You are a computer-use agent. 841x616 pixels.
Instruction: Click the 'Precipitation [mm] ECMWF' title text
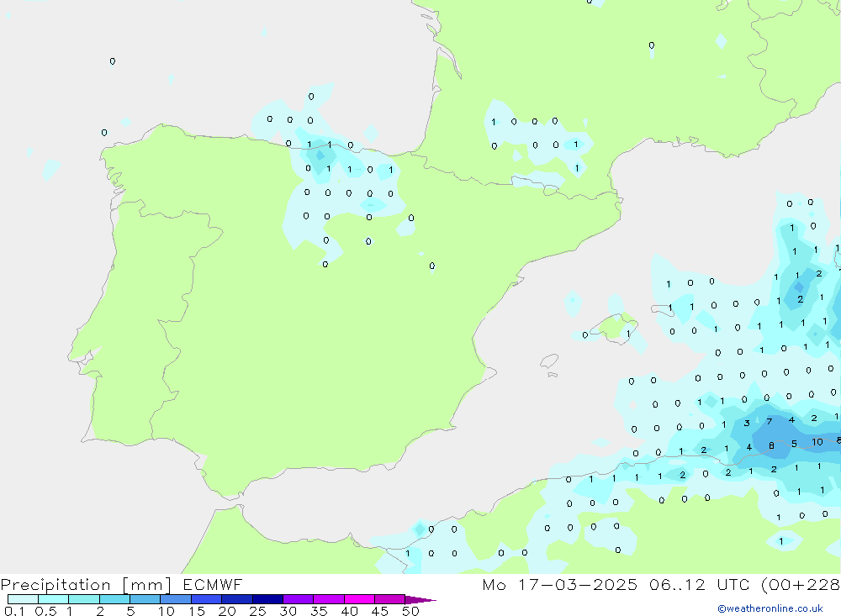[x=121, y=585]
